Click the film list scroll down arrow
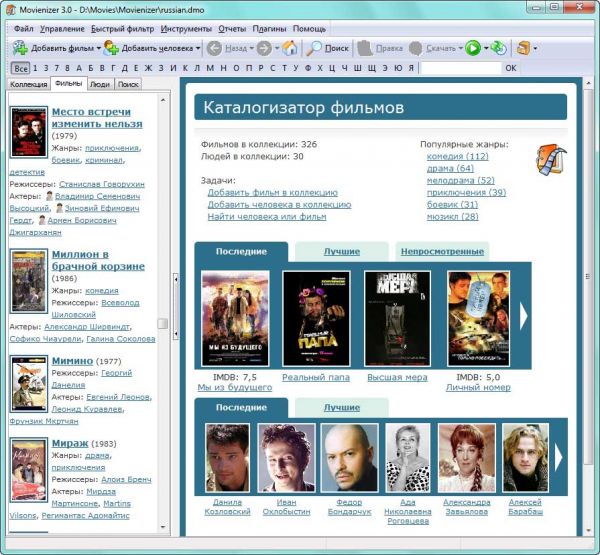The height and width of the screenshot is (555, 600). 163,527
